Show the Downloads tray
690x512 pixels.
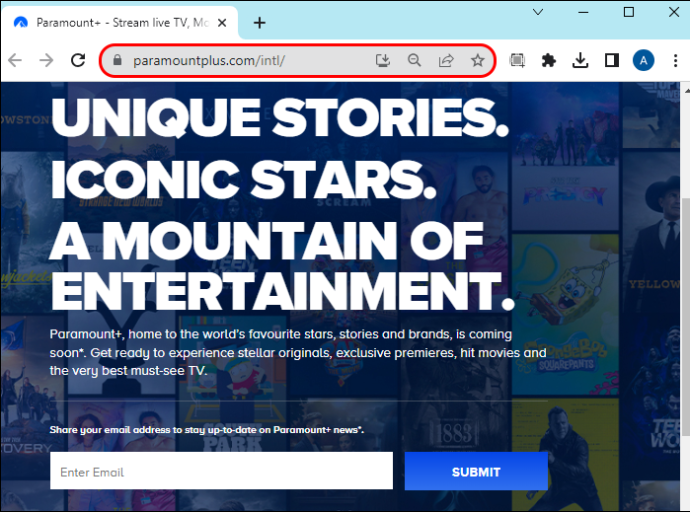(x=580, y=60)
